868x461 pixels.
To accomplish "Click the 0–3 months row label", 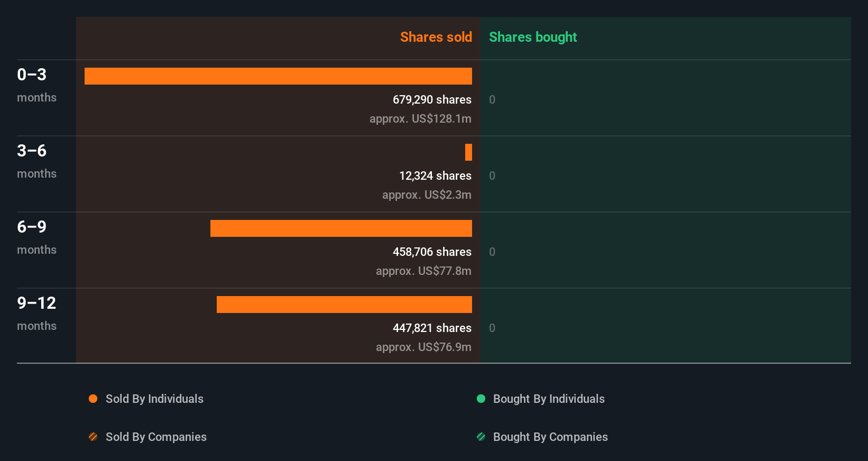I will pos(36,85).
